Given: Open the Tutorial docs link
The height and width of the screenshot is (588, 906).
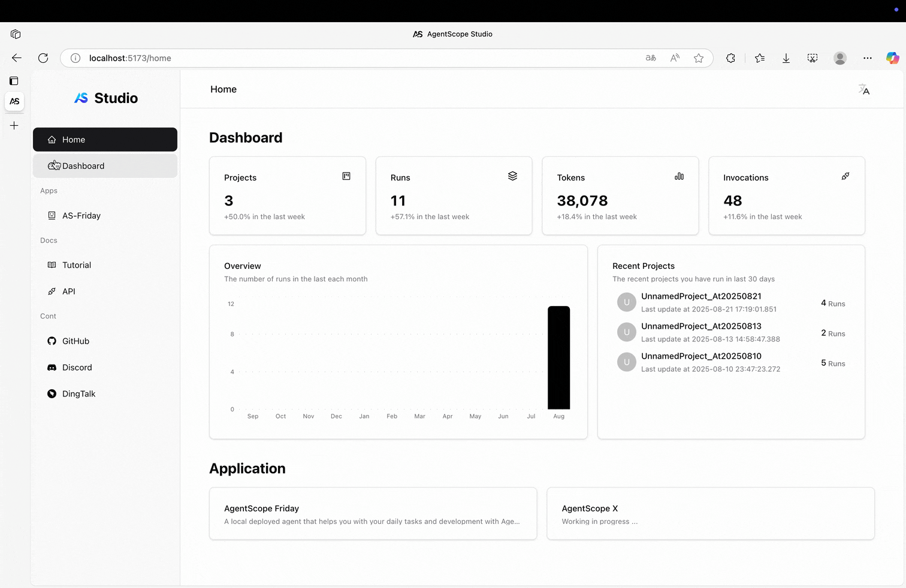Looking at the screenshot, I should [105, 265].
